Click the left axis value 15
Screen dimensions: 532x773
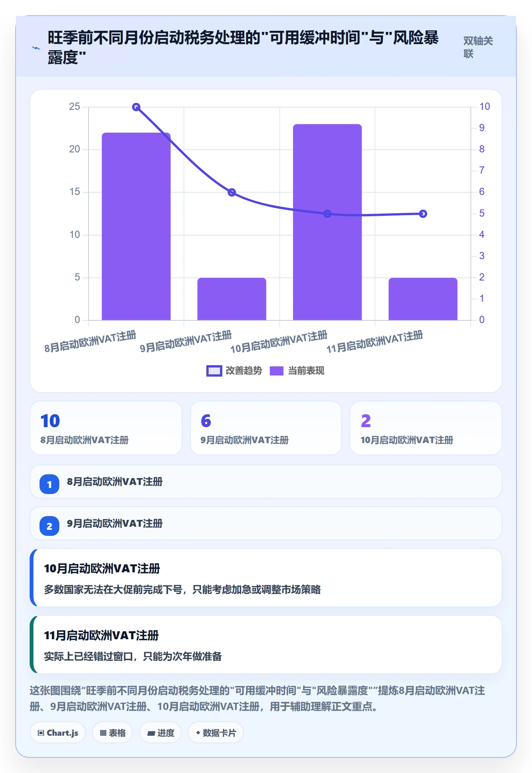(x=74, y=192)
